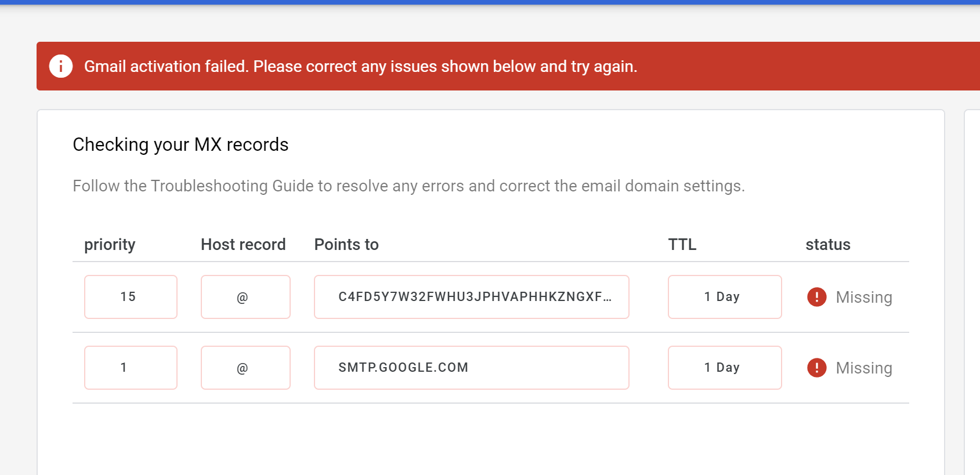Click the error icon on first MX row

(816, 297)
